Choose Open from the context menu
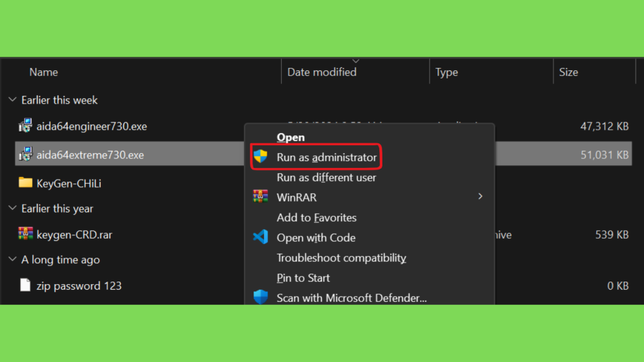Viewport: 644px width, 362px height. pyautogui.click(x=291, y=138)
